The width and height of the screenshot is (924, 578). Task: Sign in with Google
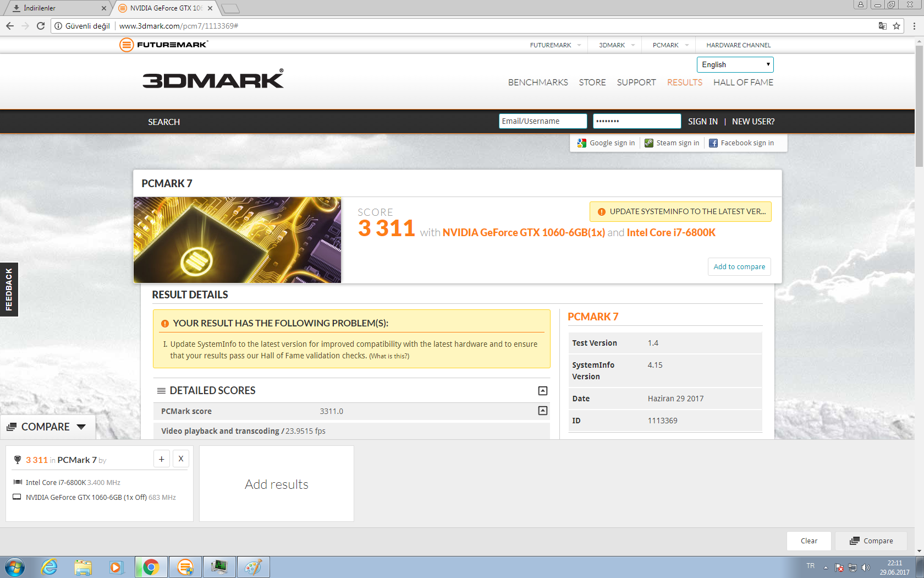[x=606, y=143]
